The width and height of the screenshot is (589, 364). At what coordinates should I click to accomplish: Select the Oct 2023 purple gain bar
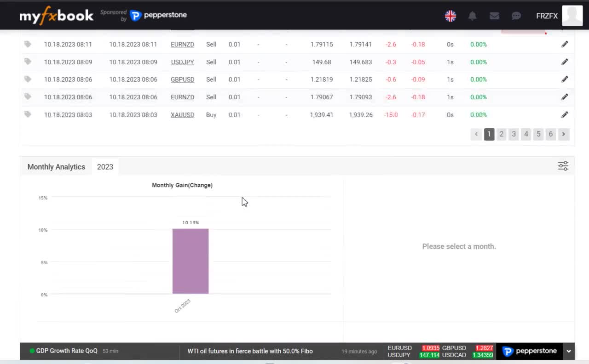point(191,261)
